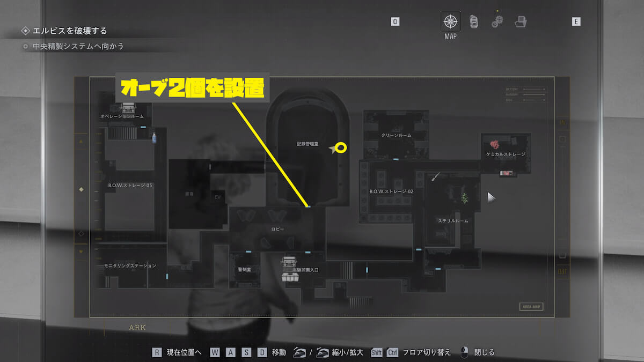
Task: Click floor-down arrow on left floor selector
Action: (x=81, y=252)
